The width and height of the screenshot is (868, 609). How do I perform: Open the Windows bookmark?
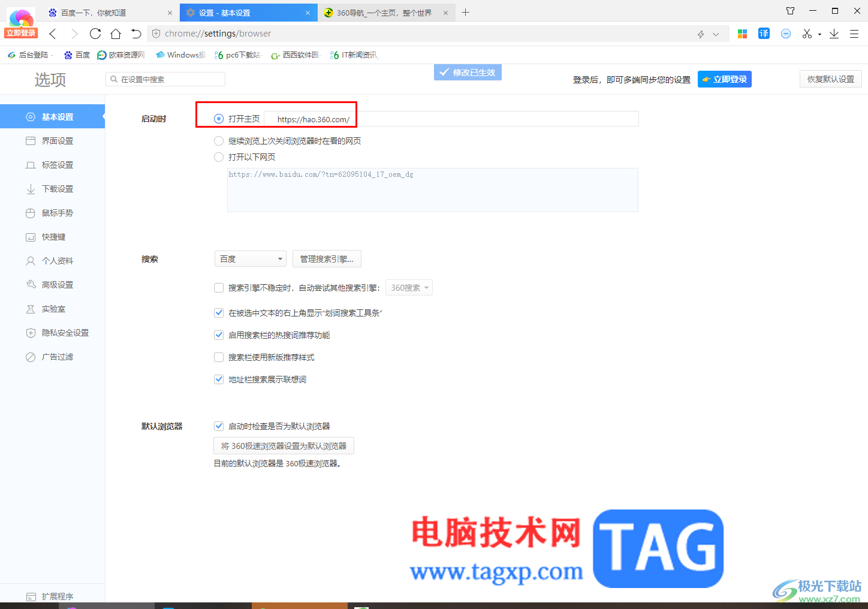(180, 55)
